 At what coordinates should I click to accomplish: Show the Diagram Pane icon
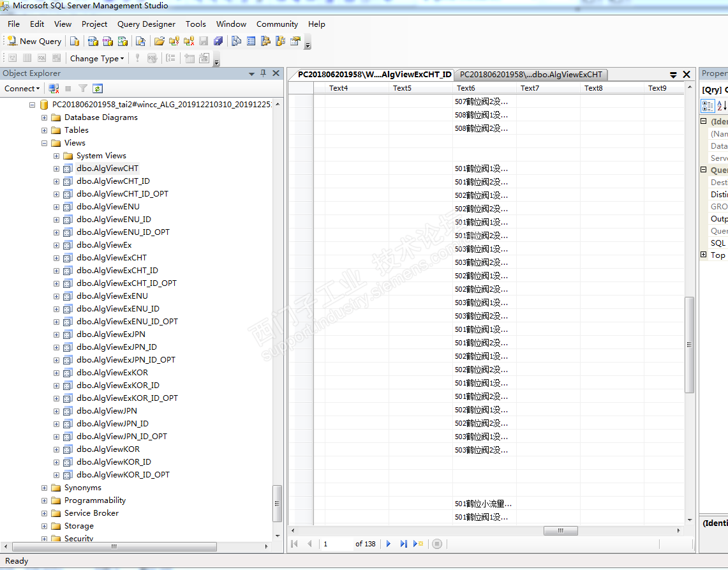pyautogui.click(x=13, y=58)
